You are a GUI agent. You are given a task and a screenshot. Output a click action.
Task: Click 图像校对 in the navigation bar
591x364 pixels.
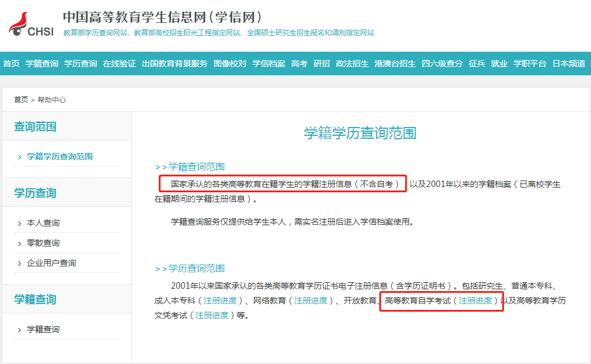[x=230, y=64]
